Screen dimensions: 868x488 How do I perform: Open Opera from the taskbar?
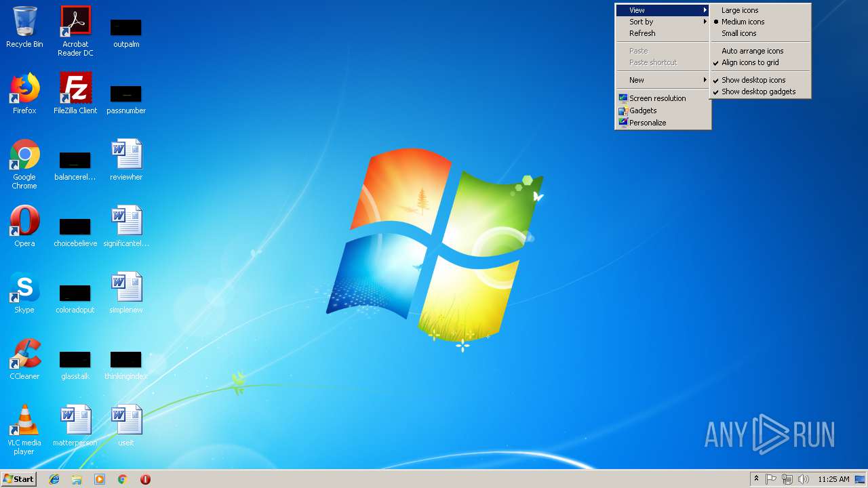(145, 479)
